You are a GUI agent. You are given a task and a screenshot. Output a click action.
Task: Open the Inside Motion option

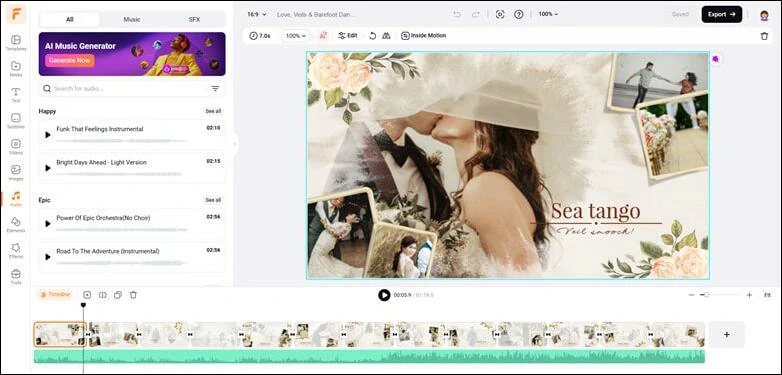click(x=423, y=36)
